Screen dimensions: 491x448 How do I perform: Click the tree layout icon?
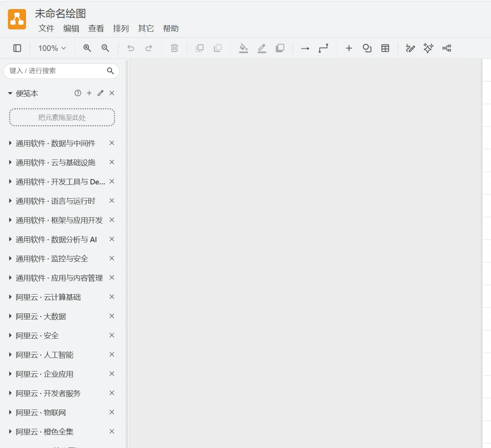pyautogui.click(x=447, y=48)
